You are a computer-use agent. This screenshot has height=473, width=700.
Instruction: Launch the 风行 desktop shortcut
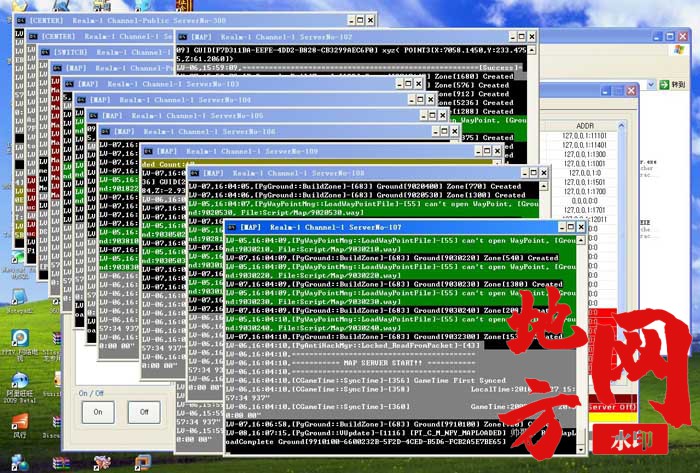[20, 421]
